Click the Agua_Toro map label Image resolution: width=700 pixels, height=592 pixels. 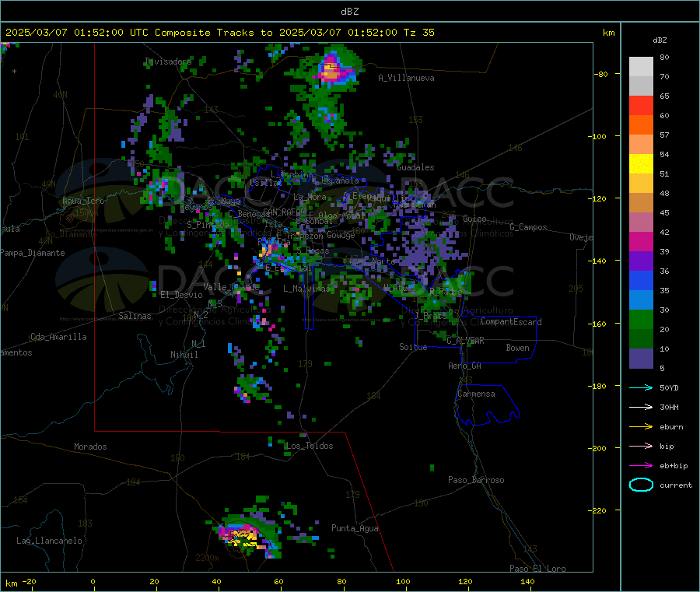[83, 201]
